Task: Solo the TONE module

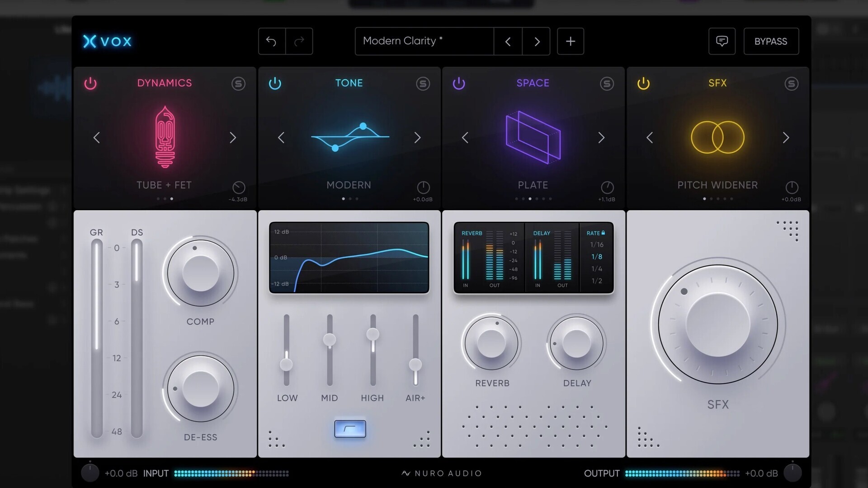Action: [423, 84]
